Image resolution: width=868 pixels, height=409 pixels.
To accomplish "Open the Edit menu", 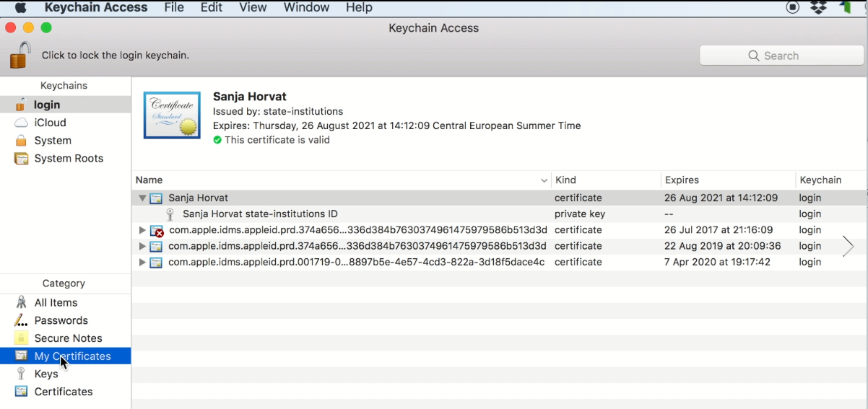I will coord(212,8).
